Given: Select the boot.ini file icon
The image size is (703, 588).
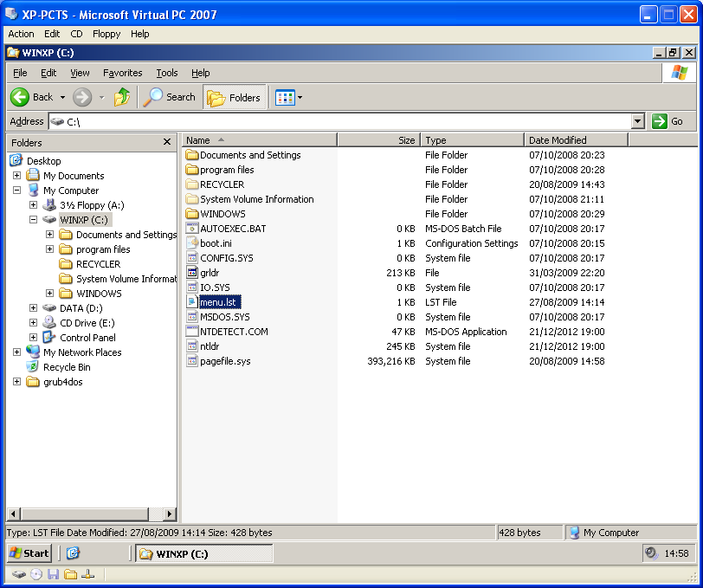Looking at the screenshot, I should (192, 243).
